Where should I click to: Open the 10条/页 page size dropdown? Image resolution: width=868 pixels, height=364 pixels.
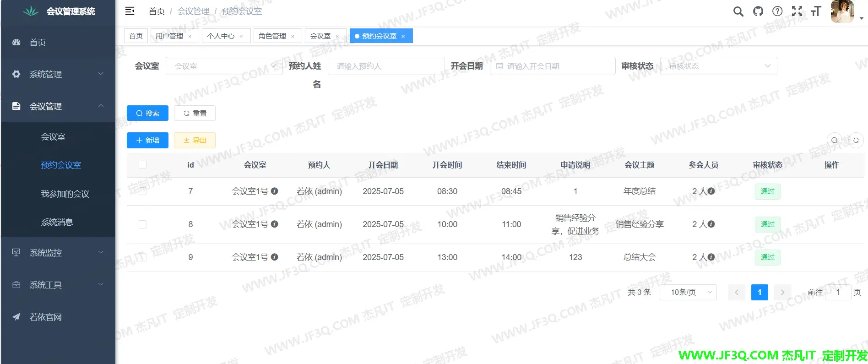[x=688, y=292]
